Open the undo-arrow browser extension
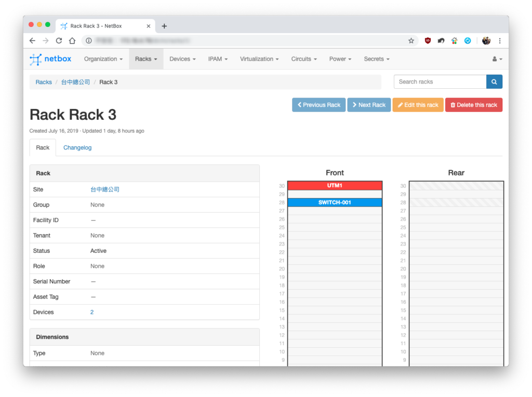The image size is (532, 397). [441, 40]
